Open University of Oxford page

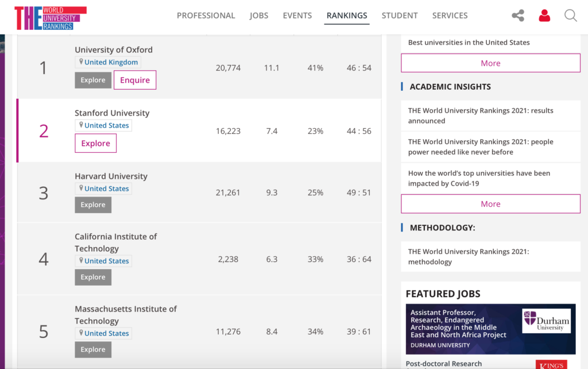pos(114,49)
